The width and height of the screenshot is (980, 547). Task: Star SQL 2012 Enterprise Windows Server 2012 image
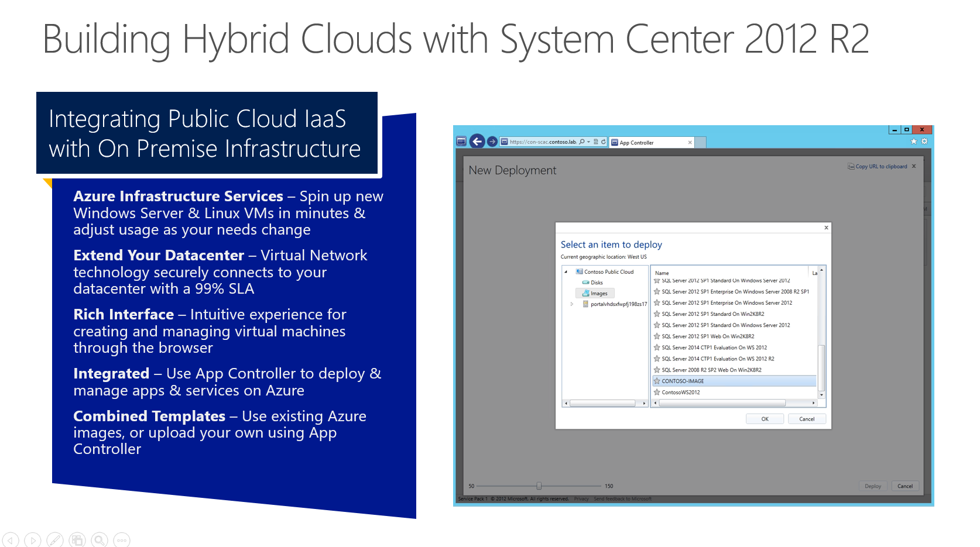pyautogui.click(x=657, y=302)
